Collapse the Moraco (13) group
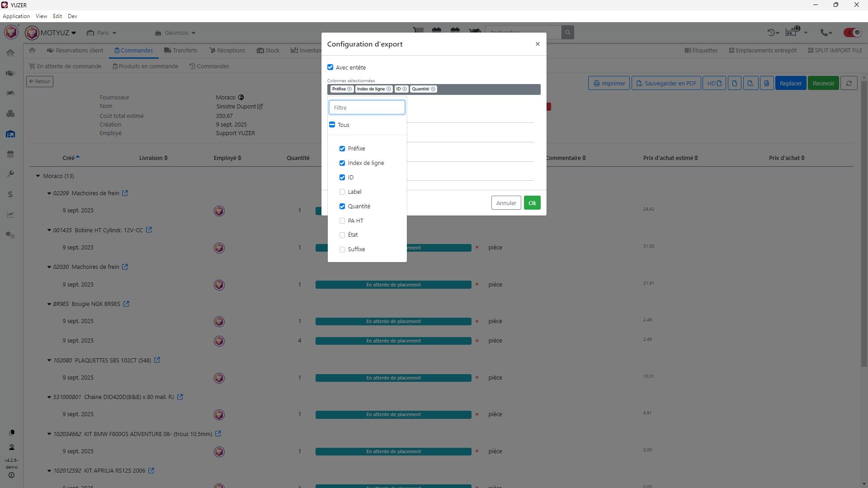This screenshot has width=868, height=488. click(x=38, y=176)
